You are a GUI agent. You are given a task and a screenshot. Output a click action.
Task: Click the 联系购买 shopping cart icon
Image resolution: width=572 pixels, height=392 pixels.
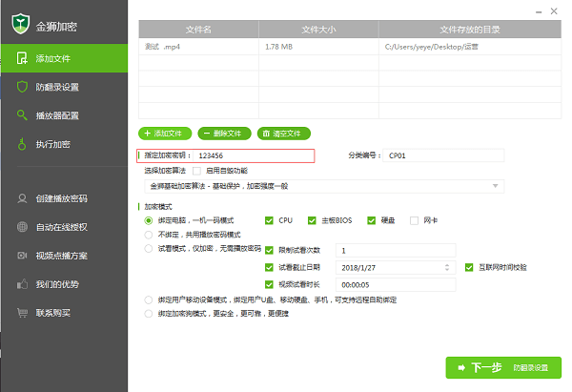coord(22,313)
